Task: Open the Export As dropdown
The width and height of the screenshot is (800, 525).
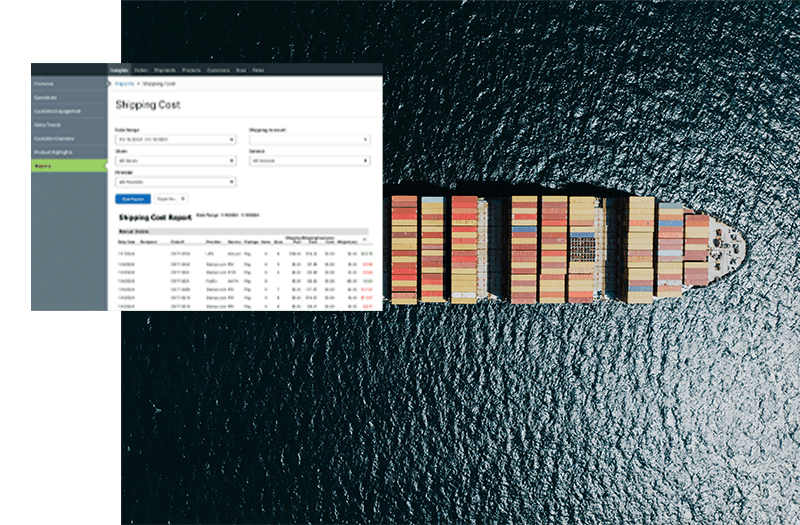Action: [170, 199]
